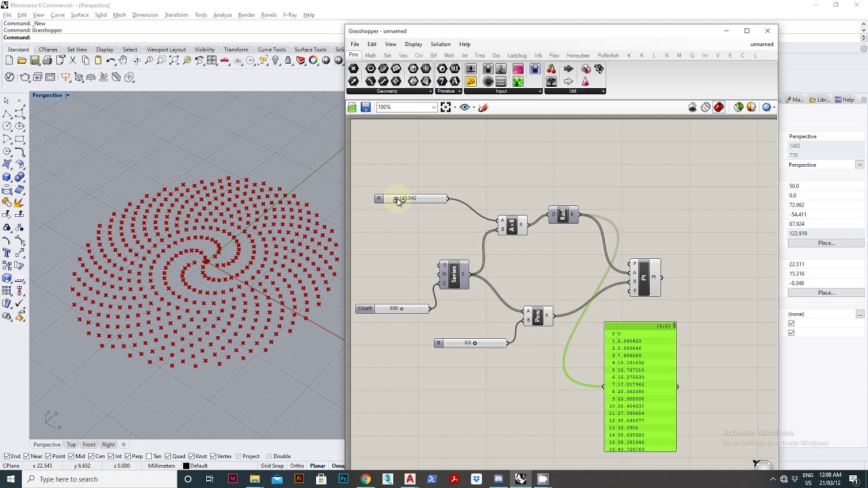The height and width of the screenshot is (488, 868).
Task: Select wireframe preview mode in Grasshopper toolbar
Action: (x=705, y=107)
